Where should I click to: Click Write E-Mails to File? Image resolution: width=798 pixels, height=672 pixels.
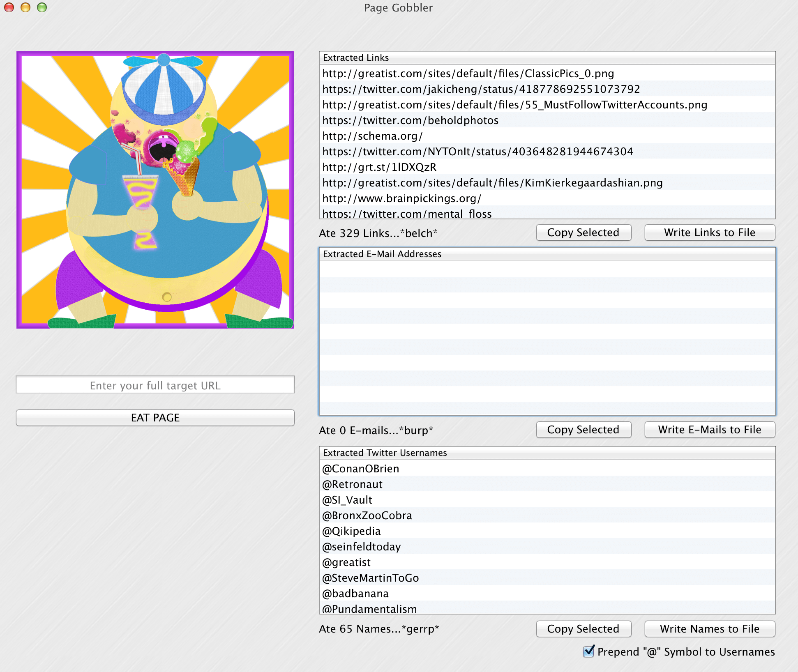(709, 429)
